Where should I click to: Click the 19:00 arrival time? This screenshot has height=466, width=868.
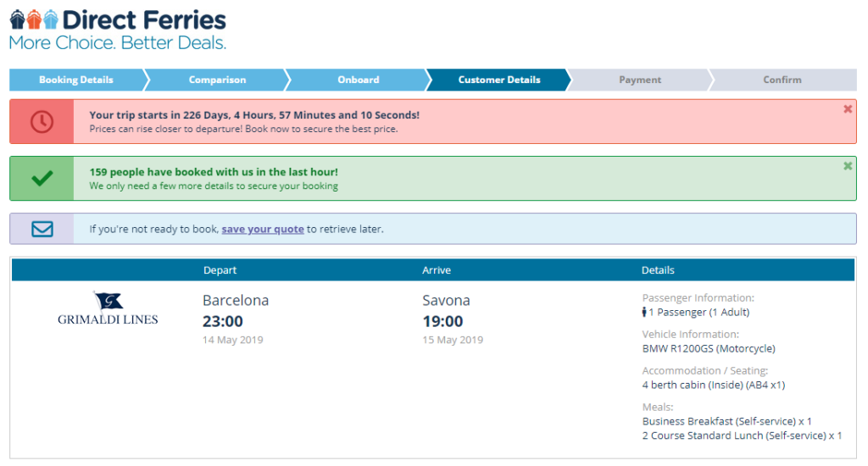coord(442,322)
